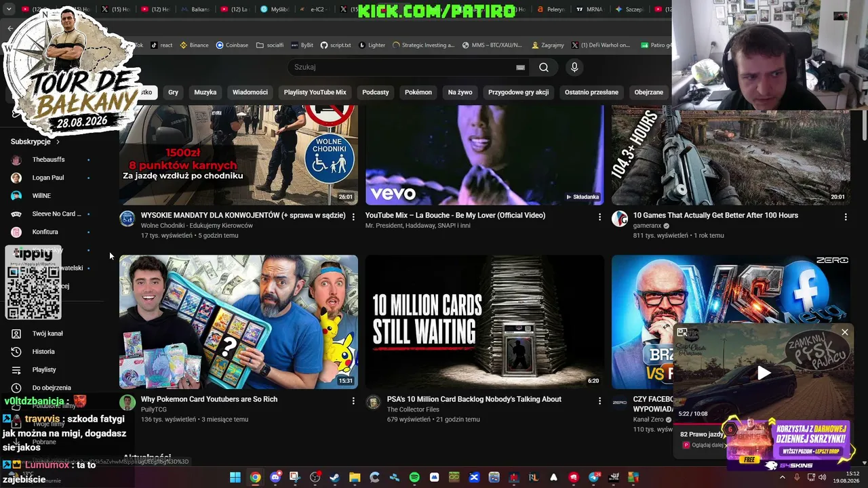Click the search magnifier button
This screenshot has width=868, height=488.
click(544, 67)
